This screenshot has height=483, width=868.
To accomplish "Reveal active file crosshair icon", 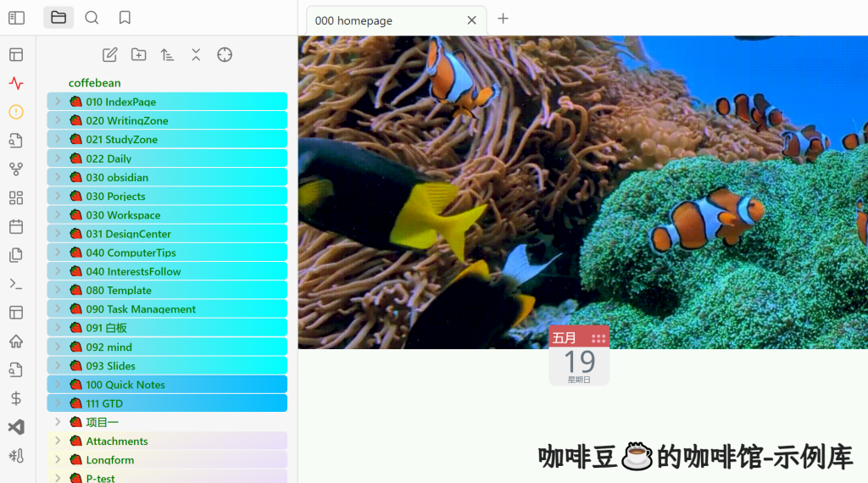I will [x=225, y=55].
